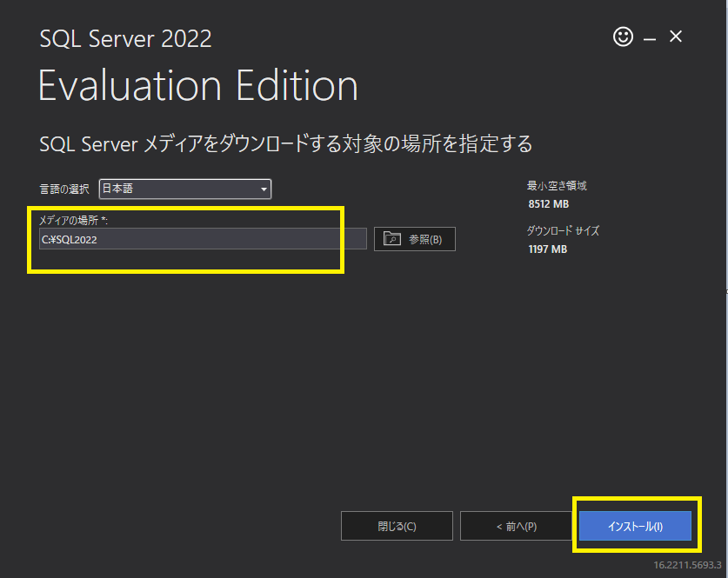Screen dimensions: 728x578
Task: Click the 参照(B) browse button
Action: coord(415,239)
